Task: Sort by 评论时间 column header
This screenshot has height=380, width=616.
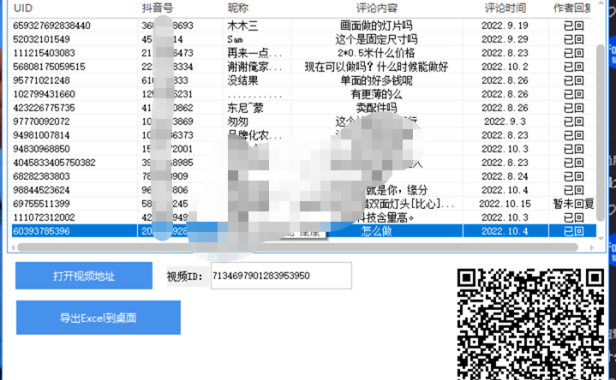Action: (505, 8)
